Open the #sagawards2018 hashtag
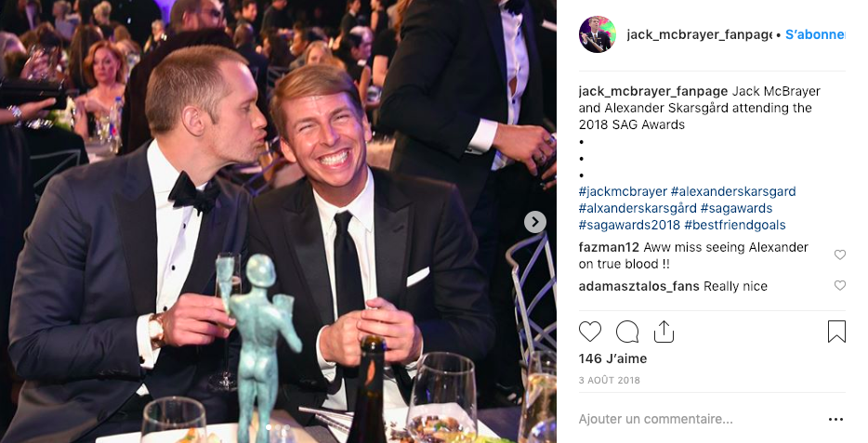The image size is (868, 443). (x=629, y=225)
